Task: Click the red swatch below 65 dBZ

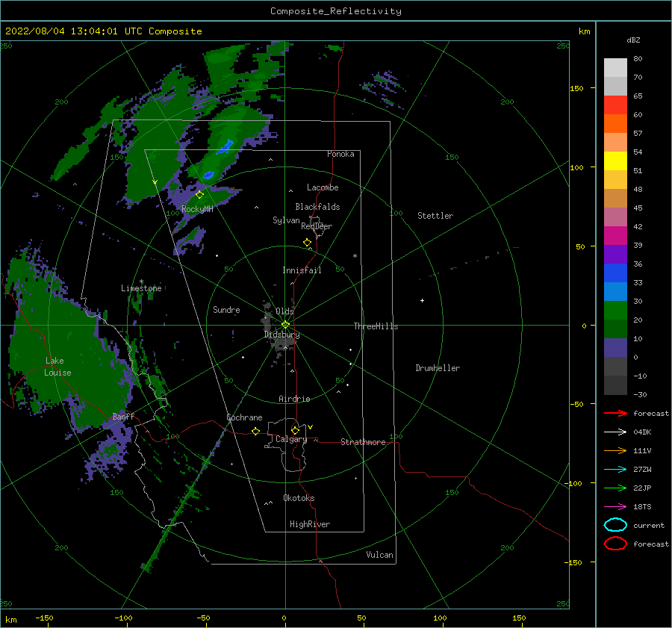Action: [615, 105]
